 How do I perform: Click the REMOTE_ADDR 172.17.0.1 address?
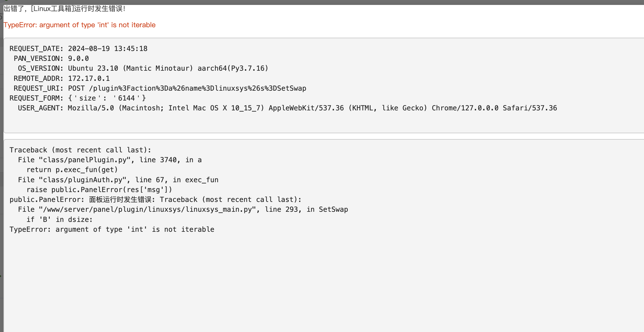click(89, 79)
